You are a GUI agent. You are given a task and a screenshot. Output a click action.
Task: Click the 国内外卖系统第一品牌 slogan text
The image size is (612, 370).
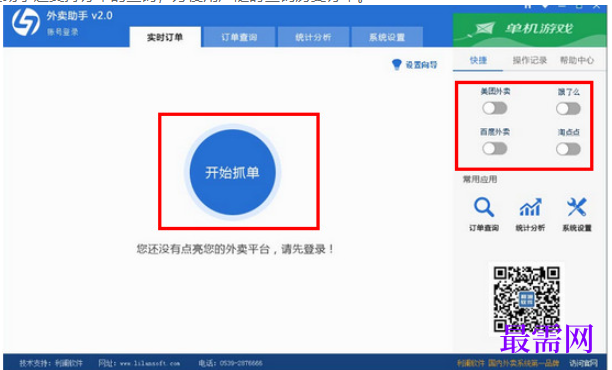tap(523, 363)
